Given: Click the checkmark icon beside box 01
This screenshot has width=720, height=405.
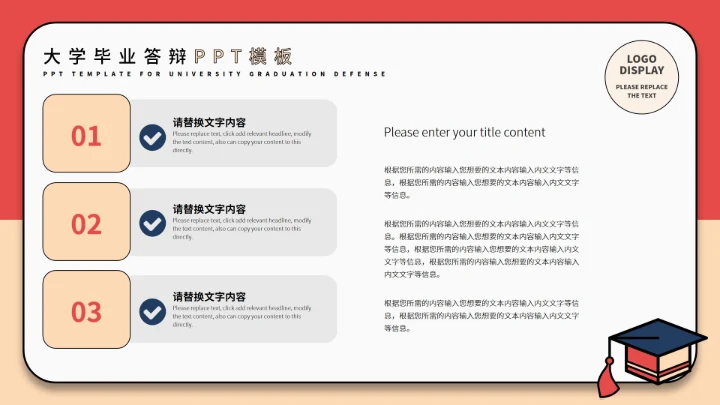Looking at the screenshot, I should coord(152,136).
